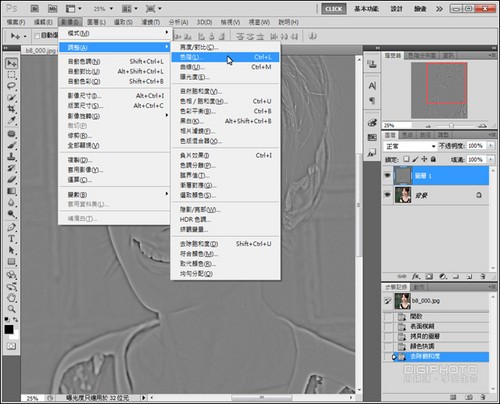Expand the workspace list with the >> chevron
The image size is (500, 404).
[439, 9]
